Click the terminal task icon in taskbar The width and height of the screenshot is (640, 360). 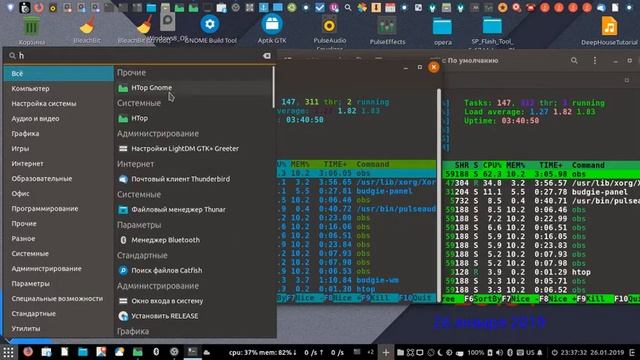192,352
